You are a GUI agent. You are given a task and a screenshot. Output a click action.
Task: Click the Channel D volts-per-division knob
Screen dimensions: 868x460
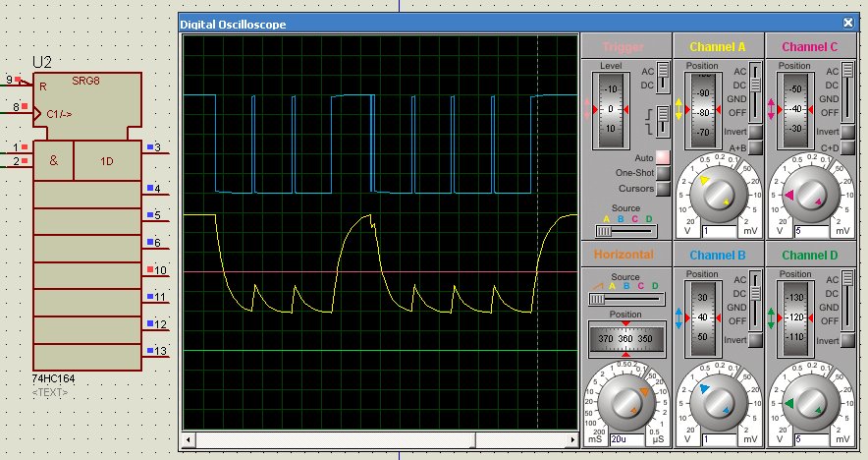[810, 401]
